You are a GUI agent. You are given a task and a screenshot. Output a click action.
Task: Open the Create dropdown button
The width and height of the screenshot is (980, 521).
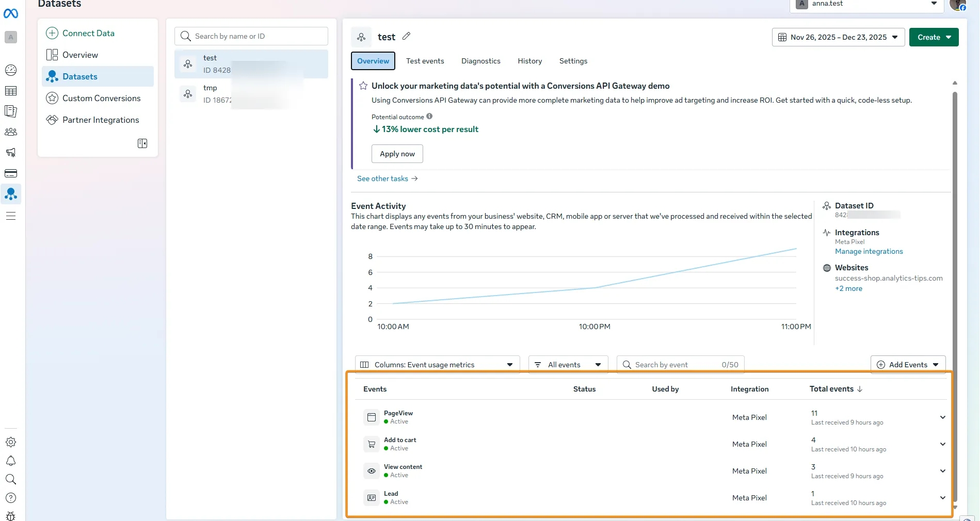(934, 37)
